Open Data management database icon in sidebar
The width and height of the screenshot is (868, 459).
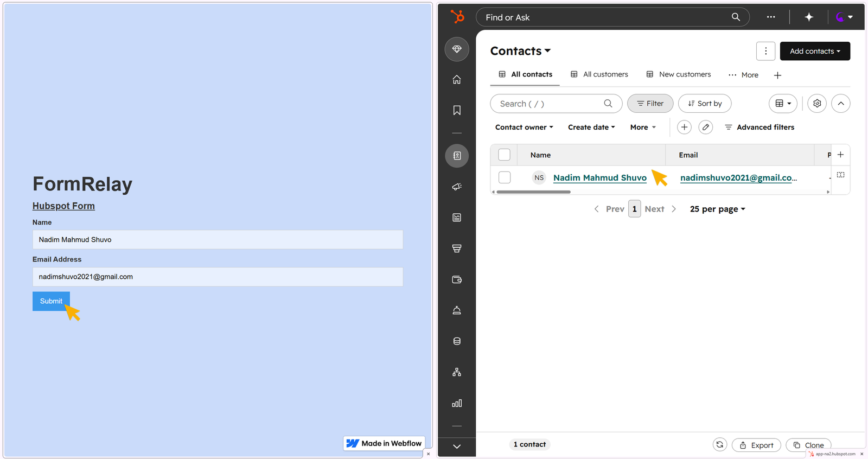tap(457, 341)
